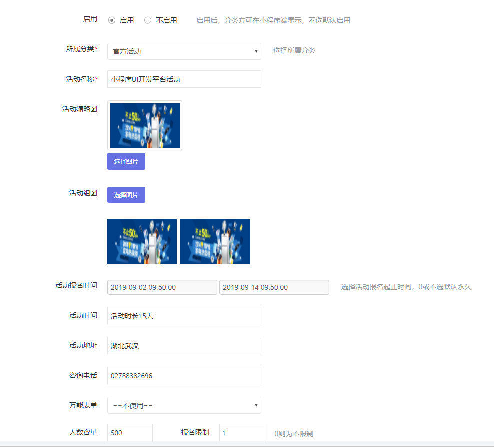Click the 咨询电话 field 02788382696

pos(184,375)
